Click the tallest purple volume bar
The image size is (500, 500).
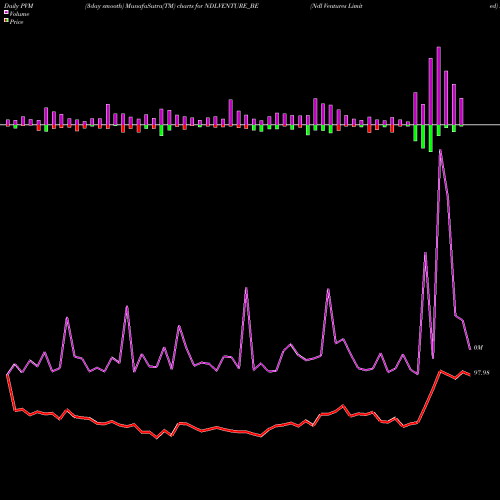pos(439,86)
